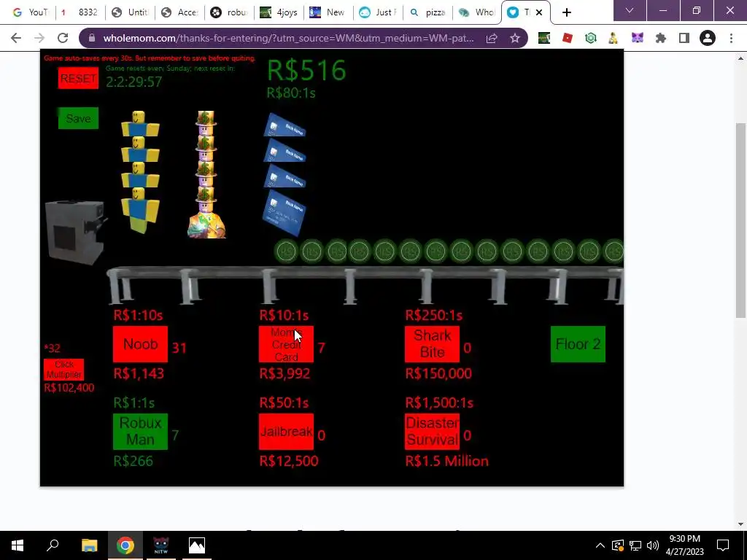747x560 pixels.
Task: Upgrade the Click Multiplier
Action: pyautogui.click(x=64, y=370)
